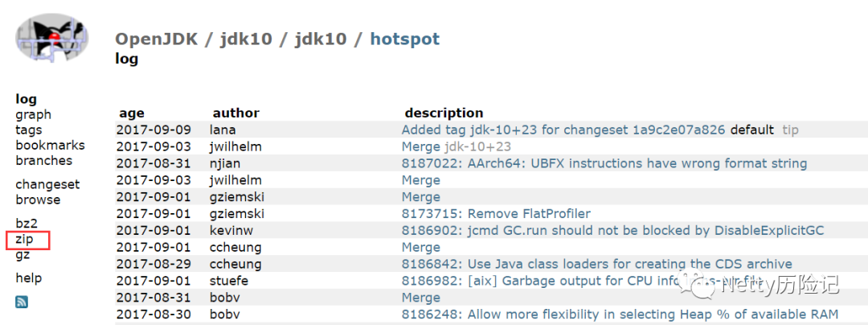Open the 8186248 Heap % flexibility changeset

[620, 315]
